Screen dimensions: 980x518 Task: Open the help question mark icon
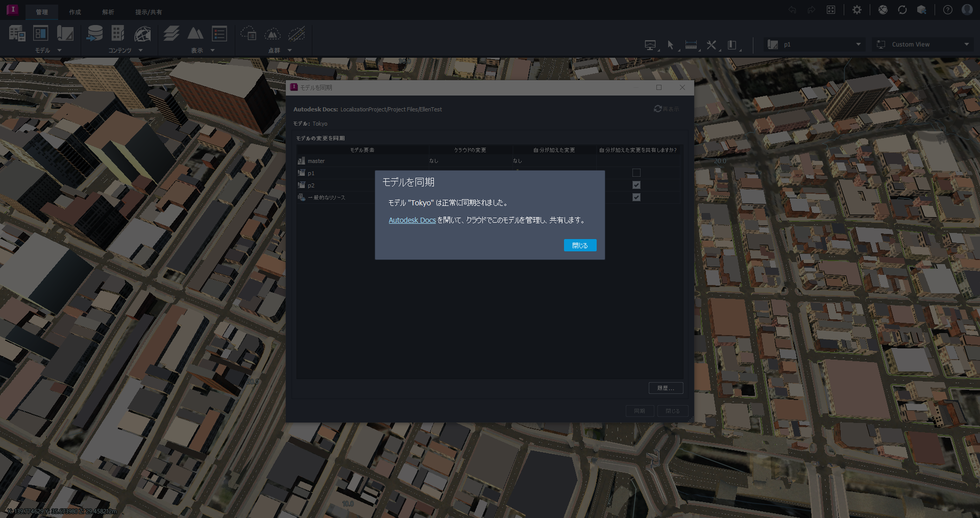click(x=948, y=10)
